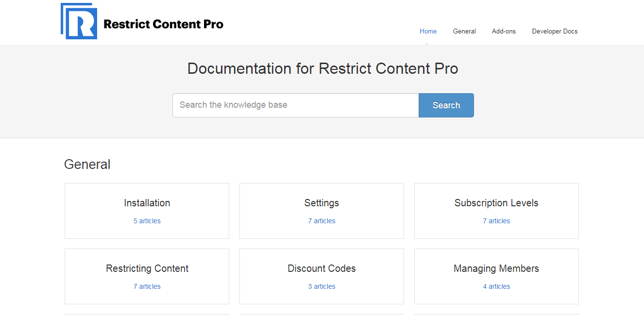Click the 'Documentation for Restrict Content Pro' heading
The image size is (644, 315).
(323, 68)
